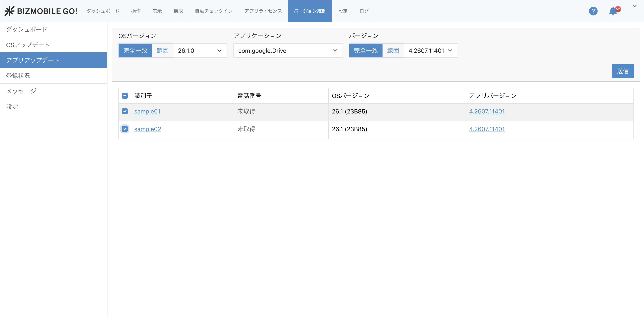This screenshot has width=644, height=317.
Task: Uncheck the sample02 row checkbox
Action: [x=125, y=129]
